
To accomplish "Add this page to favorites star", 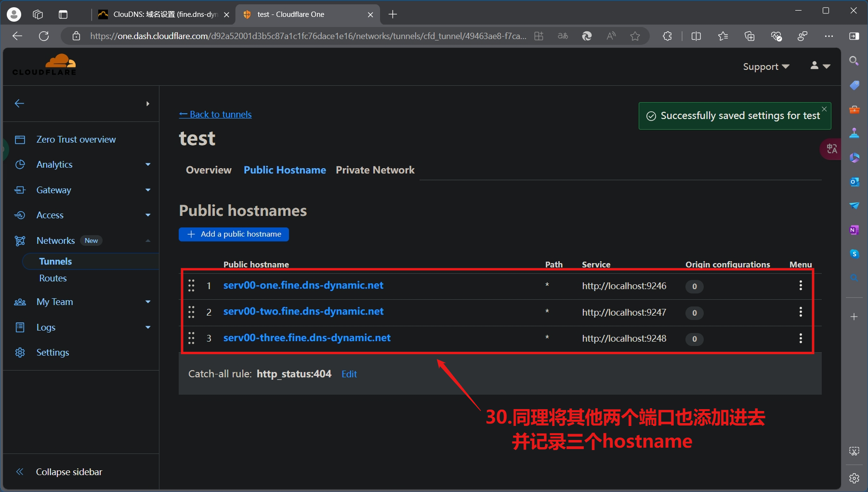I will (635, 36).
